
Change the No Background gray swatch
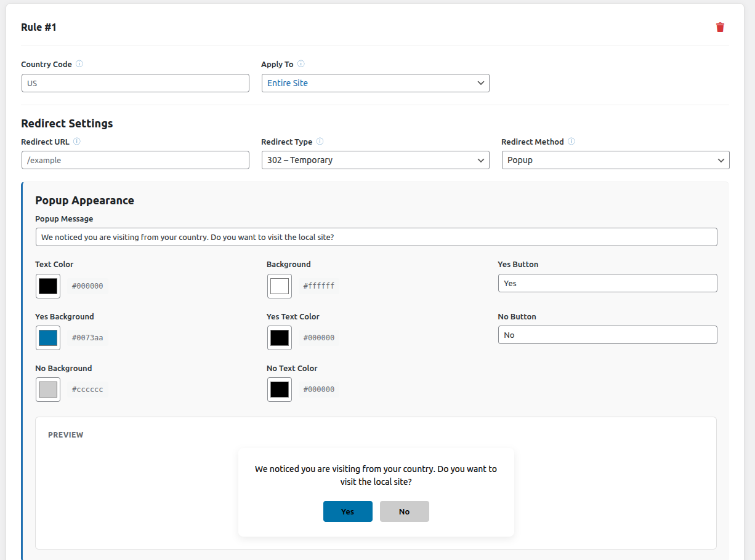48,390
